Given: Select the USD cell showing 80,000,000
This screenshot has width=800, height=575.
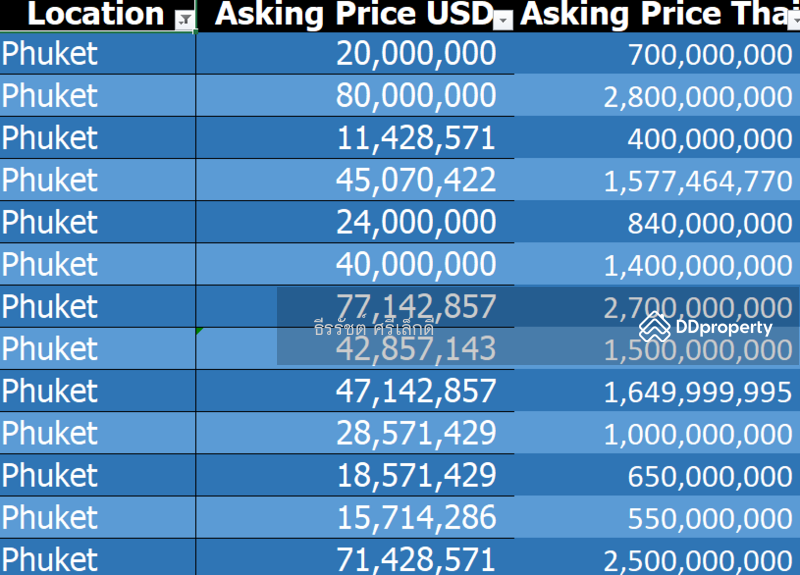Looking at the screenshot, I should [x=415, y=96].
